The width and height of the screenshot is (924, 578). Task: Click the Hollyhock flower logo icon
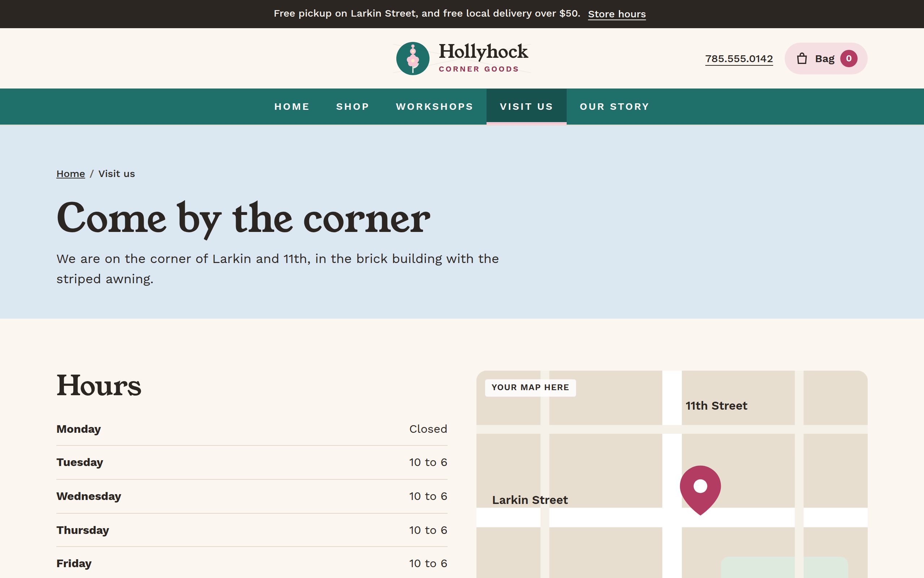[412, 59]
